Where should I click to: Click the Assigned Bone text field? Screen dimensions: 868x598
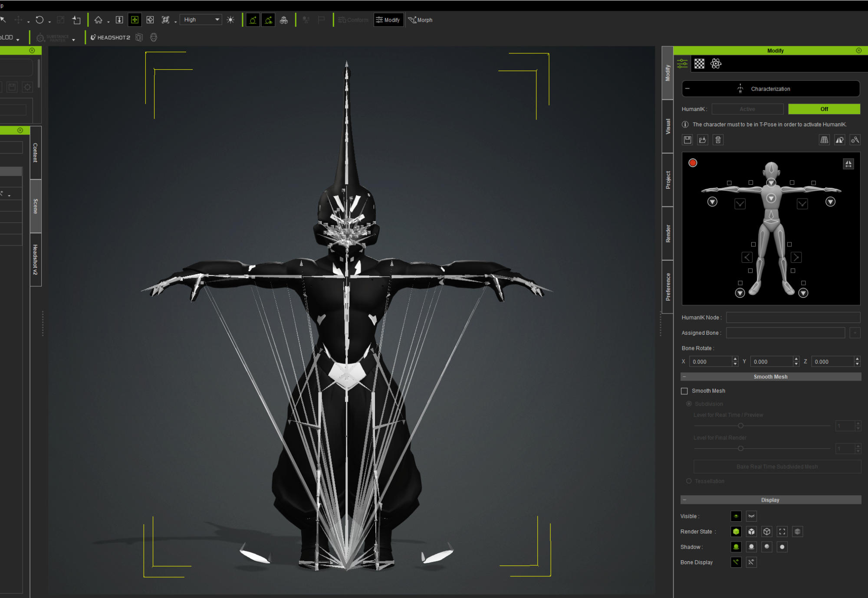[786, 333]
